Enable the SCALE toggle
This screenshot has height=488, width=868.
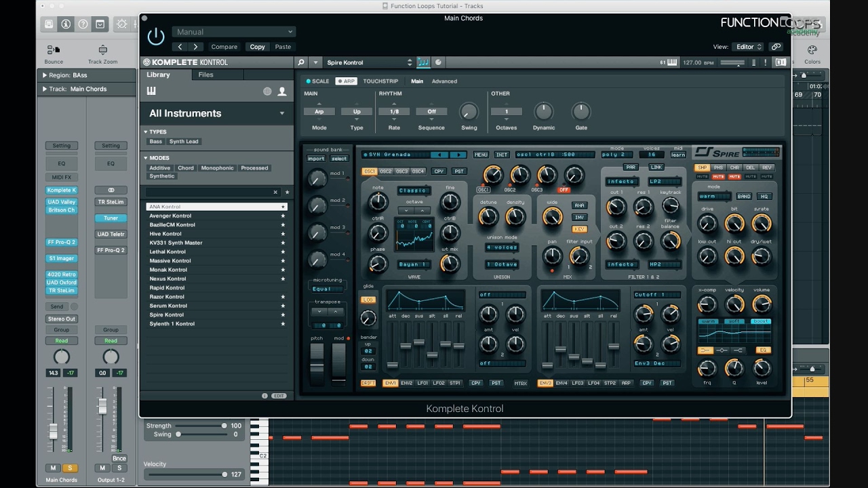pos(317,81)
